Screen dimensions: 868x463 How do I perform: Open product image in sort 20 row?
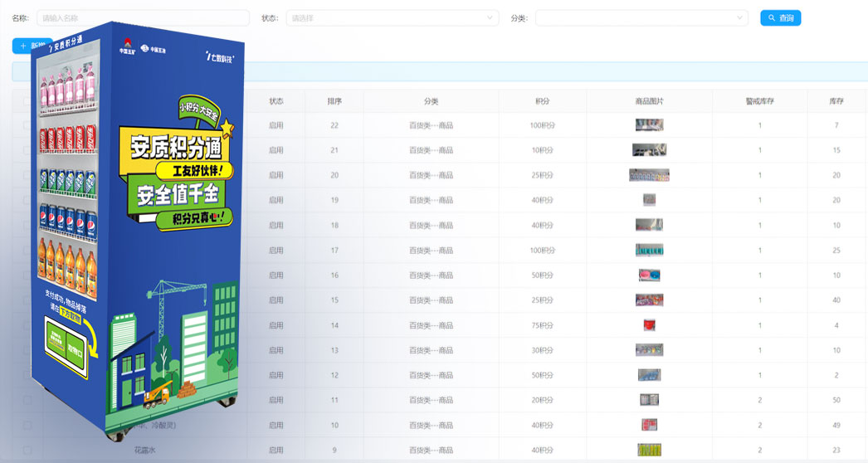pos(649,175)
